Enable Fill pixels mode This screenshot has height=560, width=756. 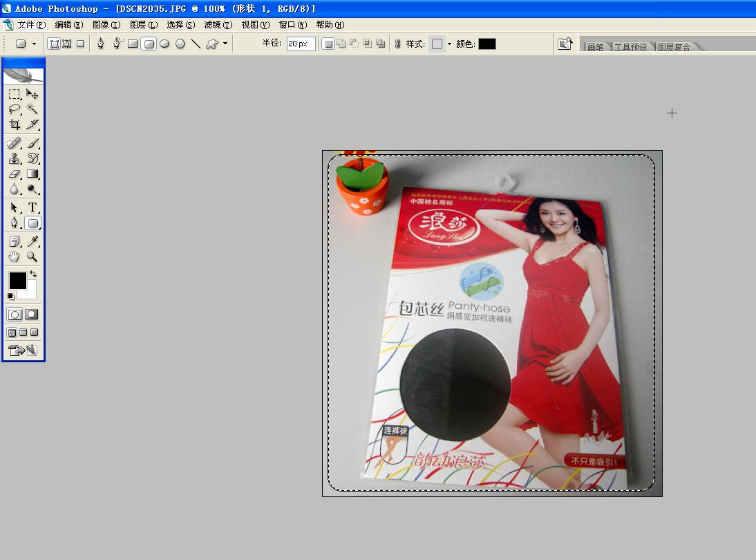[x=81, y=44]
